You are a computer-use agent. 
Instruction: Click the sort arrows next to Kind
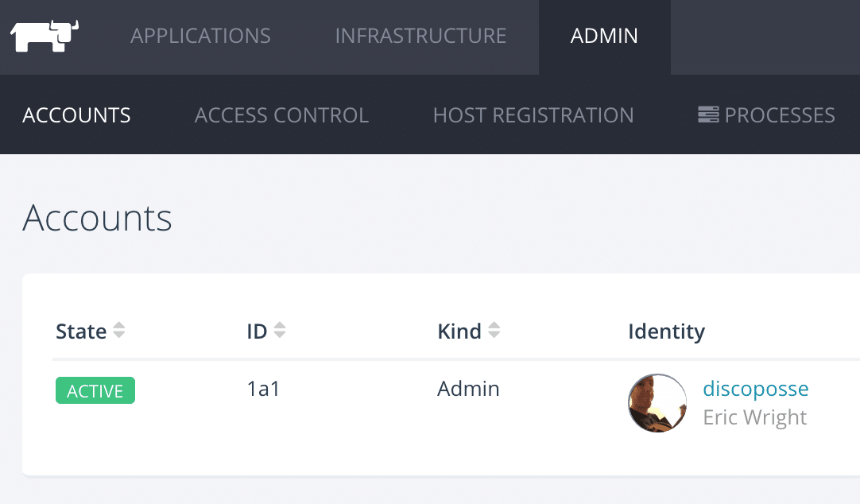(494, 331)
